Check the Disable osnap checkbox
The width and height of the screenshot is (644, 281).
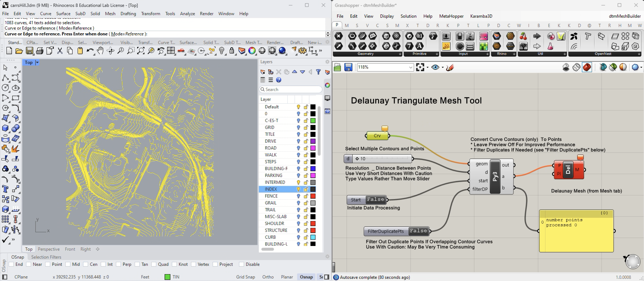[241, 264]
